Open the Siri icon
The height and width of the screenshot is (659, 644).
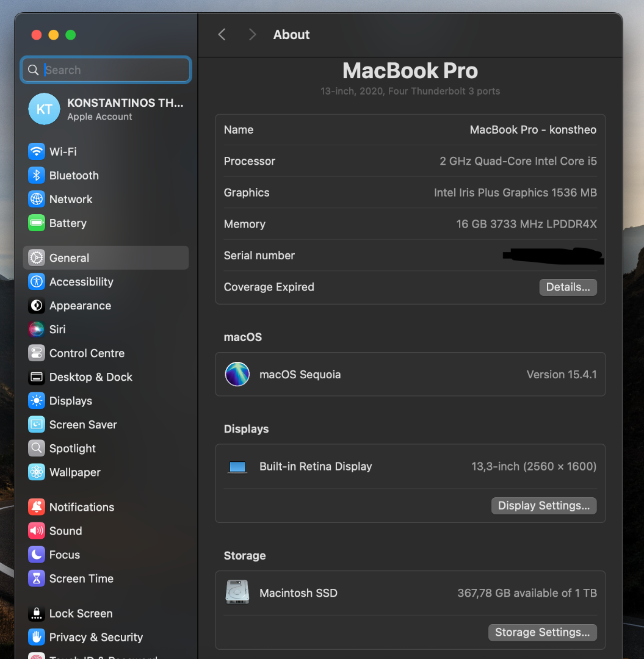(37, 329)
